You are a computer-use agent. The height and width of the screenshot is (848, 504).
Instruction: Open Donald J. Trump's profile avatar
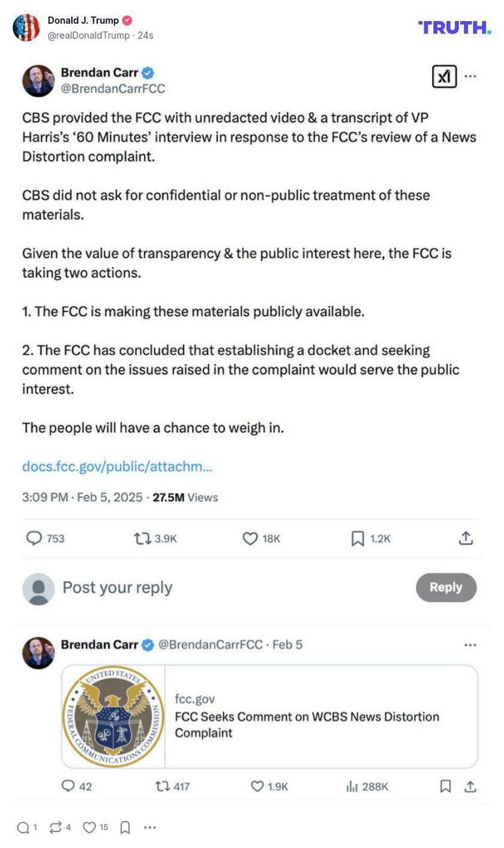coord(26,28)
